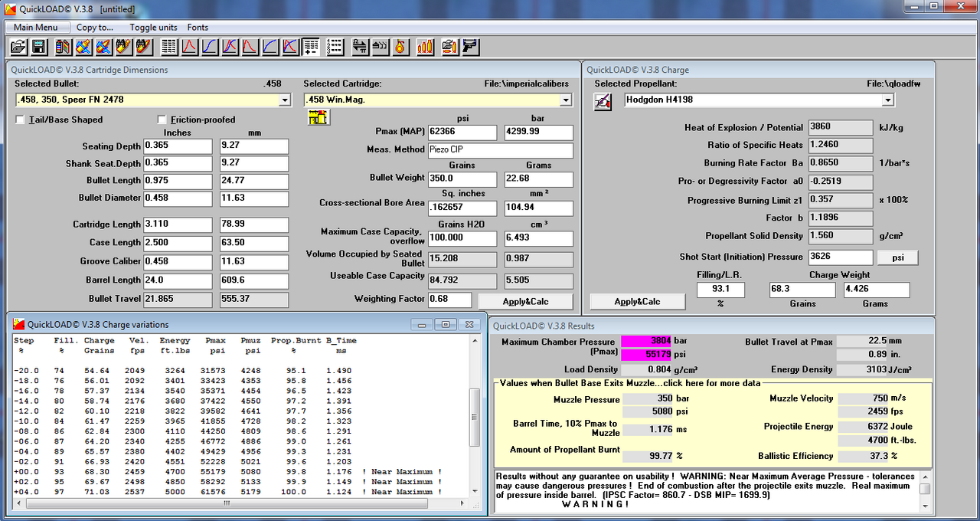
Task: Click Meas. Method field Piezo CIP
Action: click(501, 150)
